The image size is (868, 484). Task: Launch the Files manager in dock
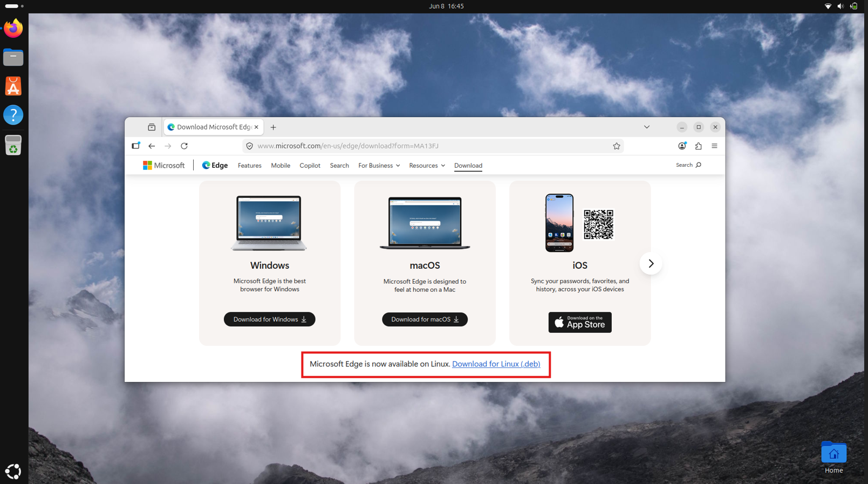coord(13,57)
